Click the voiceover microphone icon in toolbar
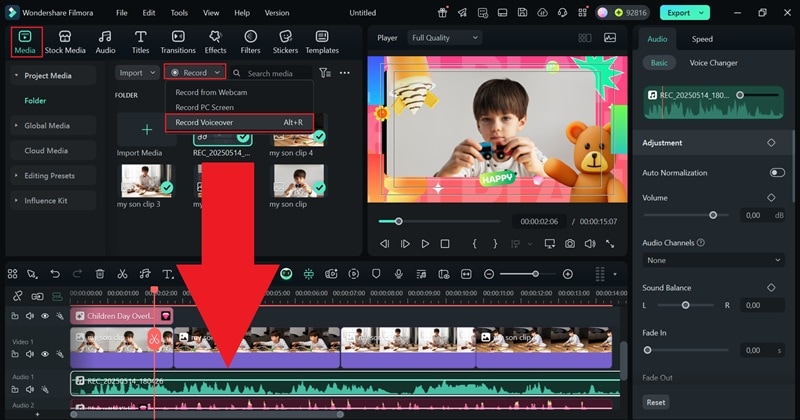This screenshot has height=420, width=800. [x=398, y=274]
